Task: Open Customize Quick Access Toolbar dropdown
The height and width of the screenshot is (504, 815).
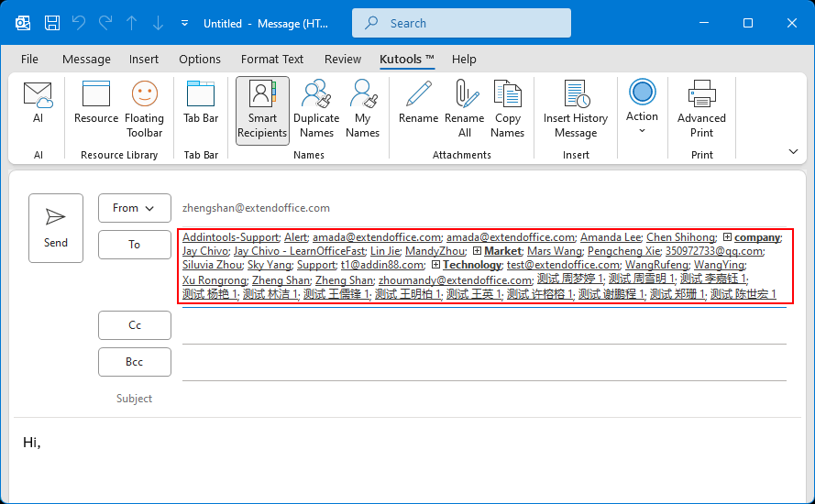Action: (184, 24)
